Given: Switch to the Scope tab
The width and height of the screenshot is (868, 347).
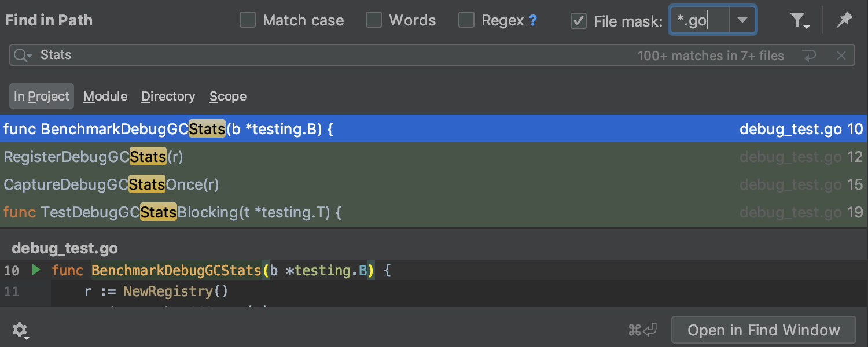Looking at the screenshot, I should coord(228,97).
